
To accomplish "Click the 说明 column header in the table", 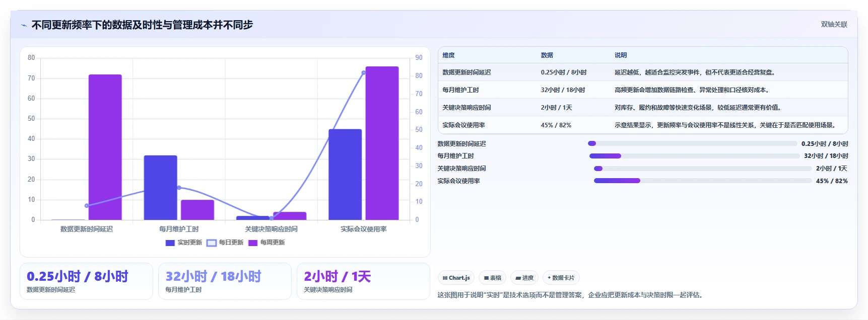I will pyautogui.click(x=621, y=55).
